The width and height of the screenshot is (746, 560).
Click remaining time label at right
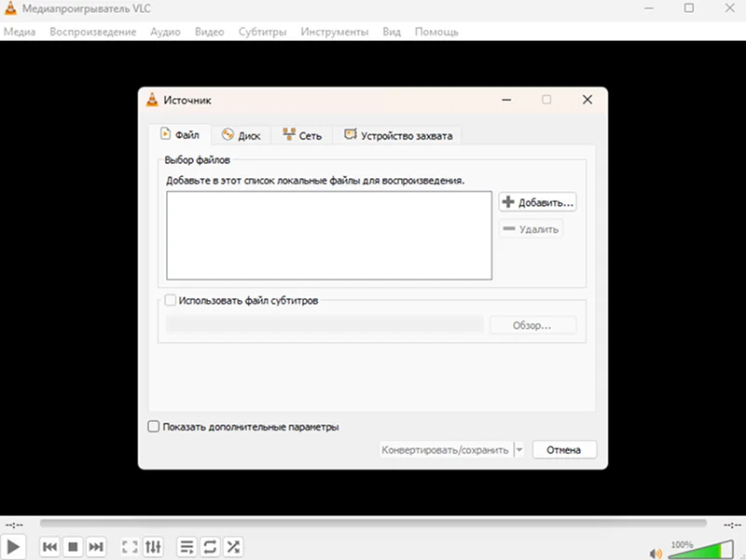click(x=732, y=525)
